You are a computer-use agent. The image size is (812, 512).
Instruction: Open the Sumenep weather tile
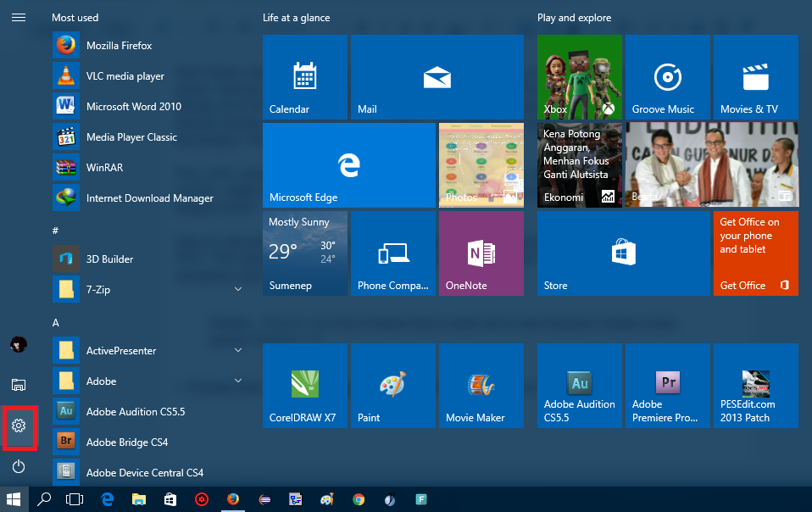305,253
